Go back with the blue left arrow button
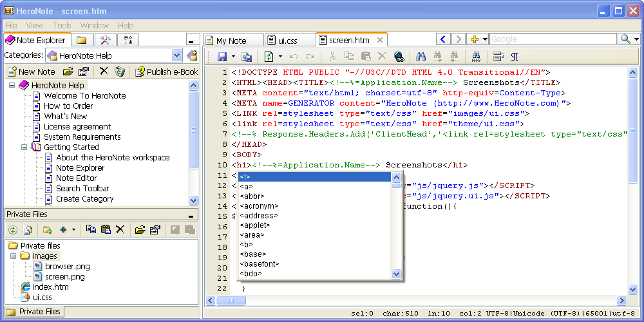This screenshot has height=322, width=644. [443, 39]
